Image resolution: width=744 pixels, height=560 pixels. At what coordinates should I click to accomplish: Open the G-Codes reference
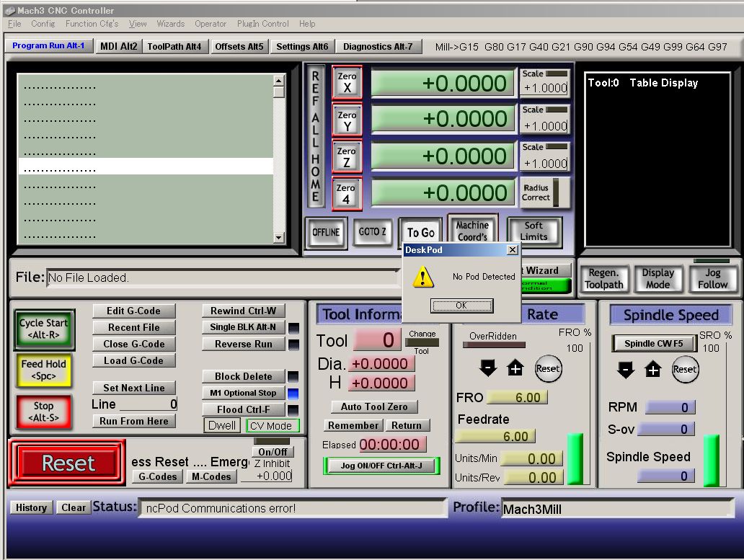[158, 476]
